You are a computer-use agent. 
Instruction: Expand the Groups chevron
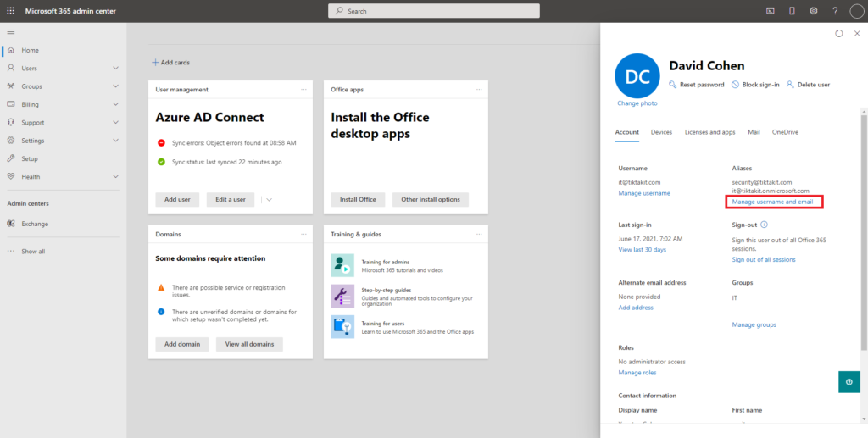point(115,86)
